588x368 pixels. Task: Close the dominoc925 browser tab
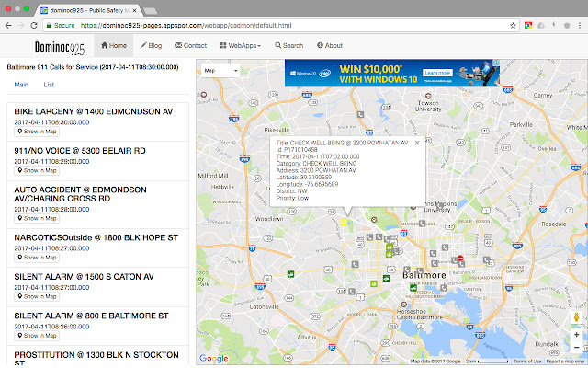(135, 10)
